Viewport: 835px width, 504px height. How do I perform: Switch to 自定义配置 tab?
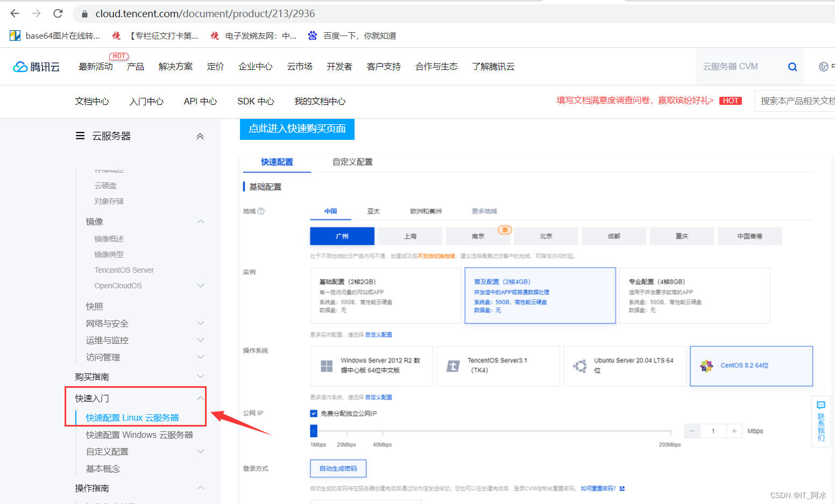352,162
